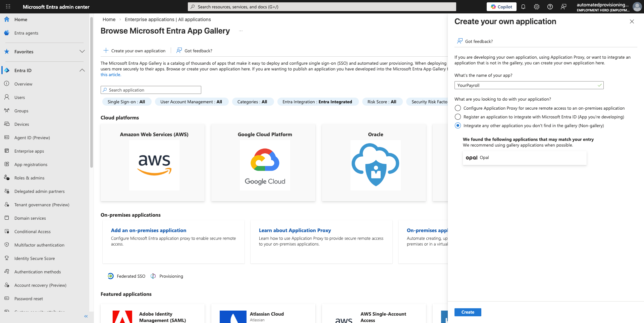Image resolution: width=644 pixels, height=323 pixels.
Task: Select Configure Application Proxy radio option
Action: tap(458, 108)
